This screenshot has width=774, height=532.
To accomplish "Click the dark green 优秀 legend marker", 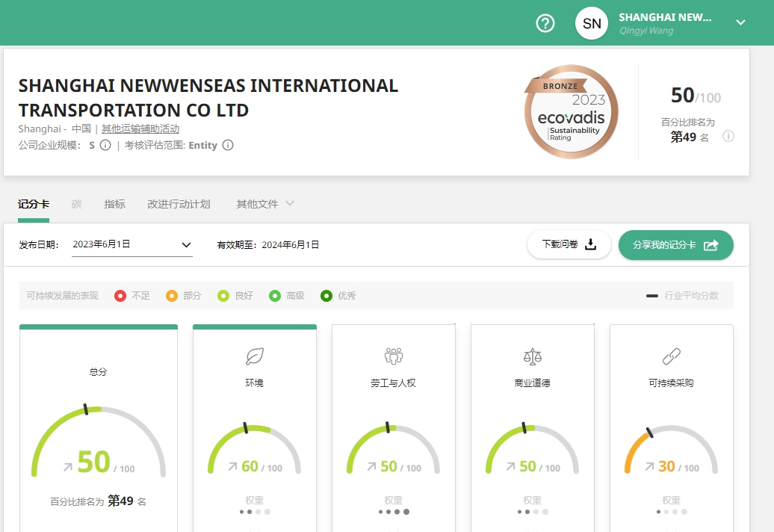I will tap(326, 296).
